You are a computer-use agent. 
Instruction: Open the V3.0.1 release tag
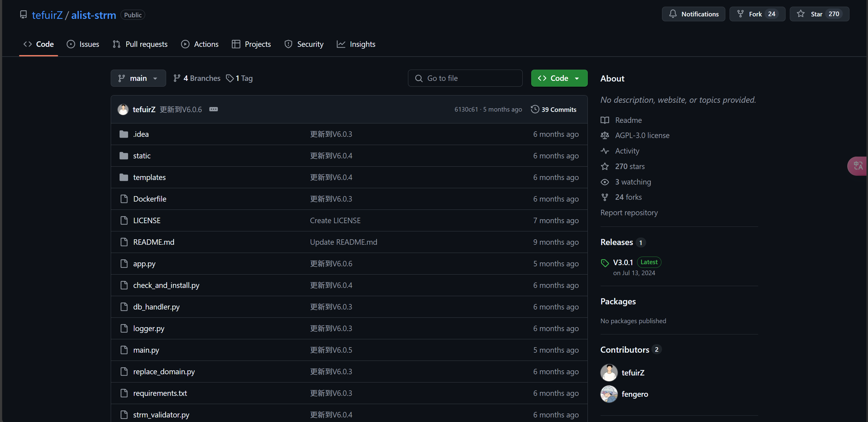[x=623, y=262]
